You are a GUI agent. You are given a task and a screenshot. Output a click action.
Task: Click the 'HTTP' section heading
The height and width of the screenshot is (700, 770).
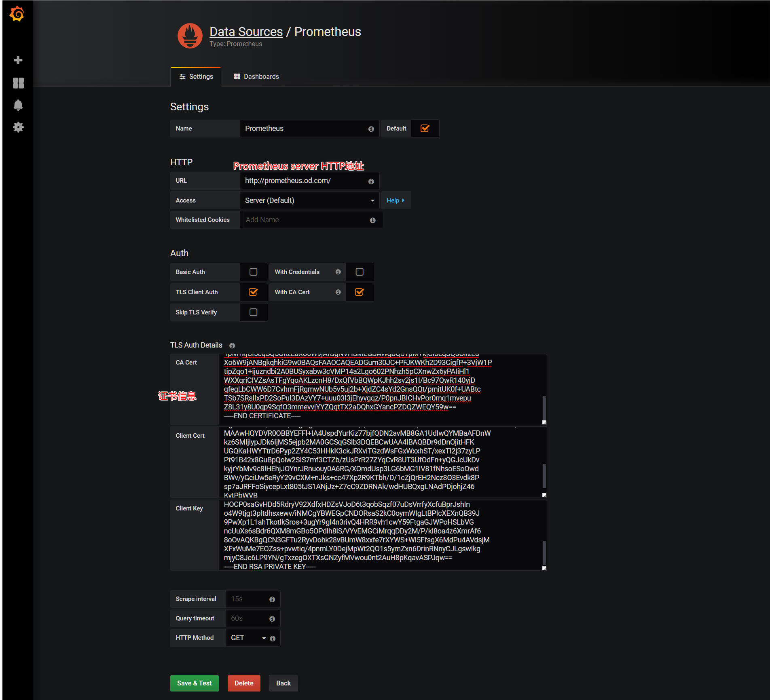click(181, 162)
